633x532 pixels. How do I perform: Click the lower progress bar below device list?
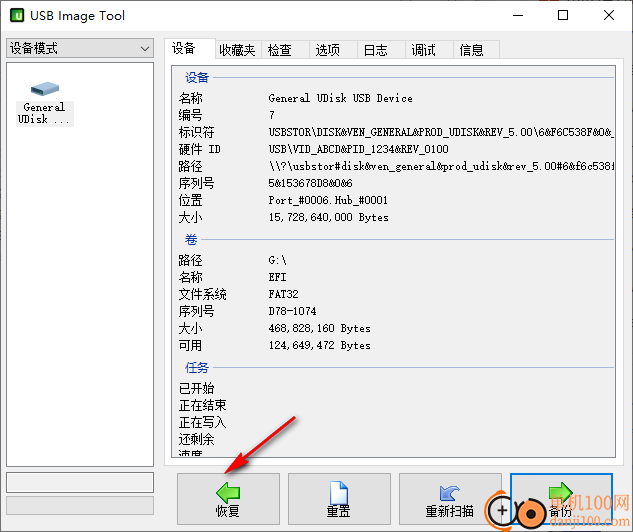[80, 505]
